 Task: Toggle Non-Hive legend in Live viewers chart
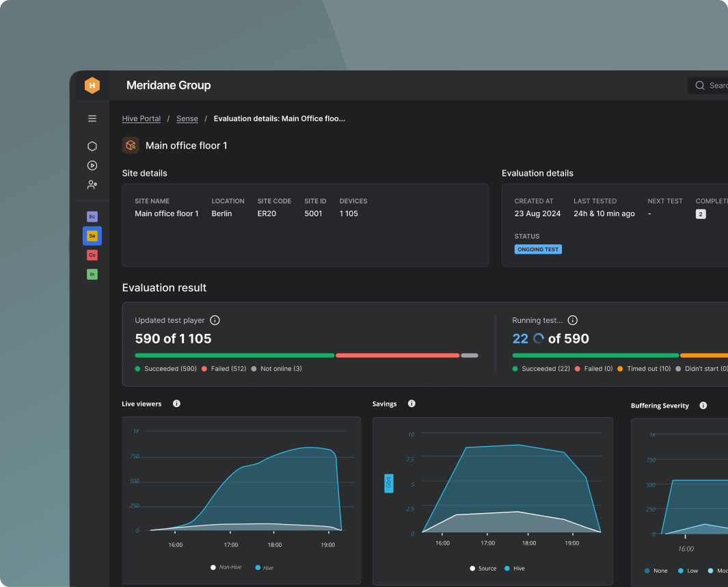tap(226, 567)
